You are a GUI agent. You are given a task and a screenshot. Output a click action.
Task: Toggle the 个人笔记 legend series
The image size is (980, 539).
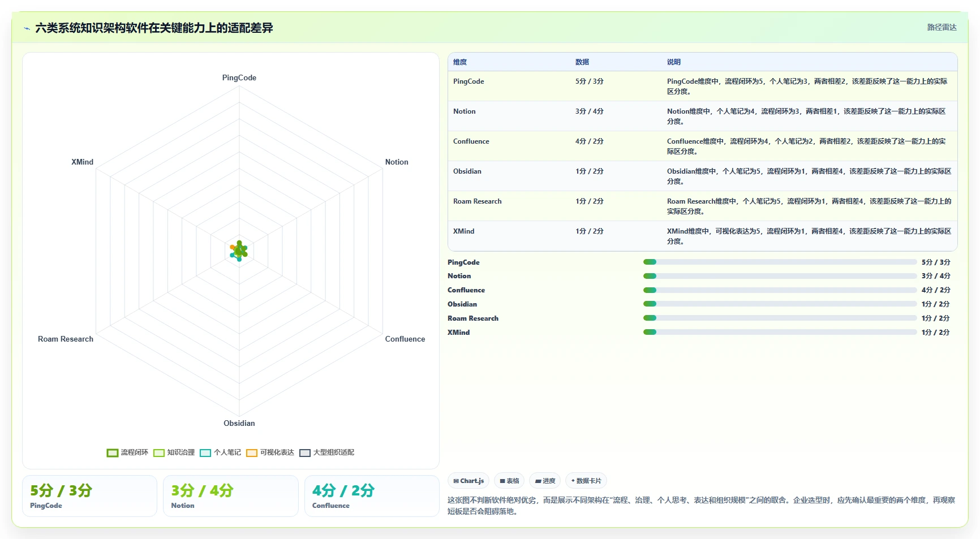(220, 452)
